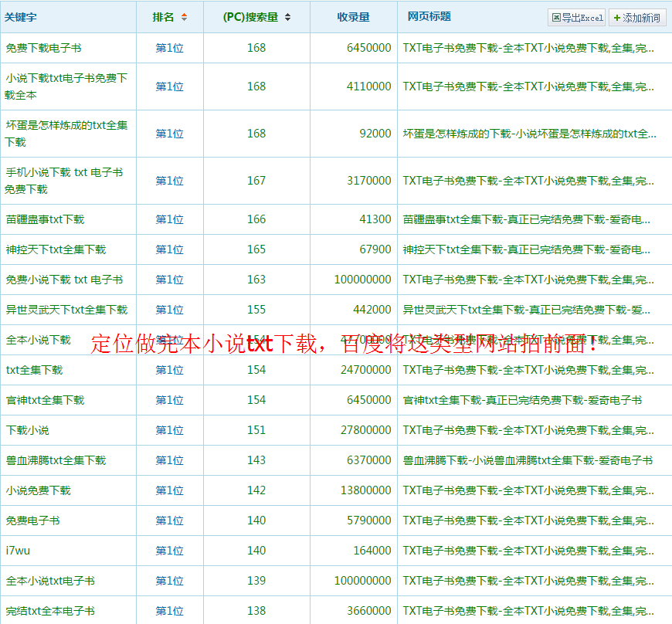Image resolution: width=672 pixels, height=624 pixels.
Task: Open keyword 完结txt全本电子书
Action: pos(50,611)
